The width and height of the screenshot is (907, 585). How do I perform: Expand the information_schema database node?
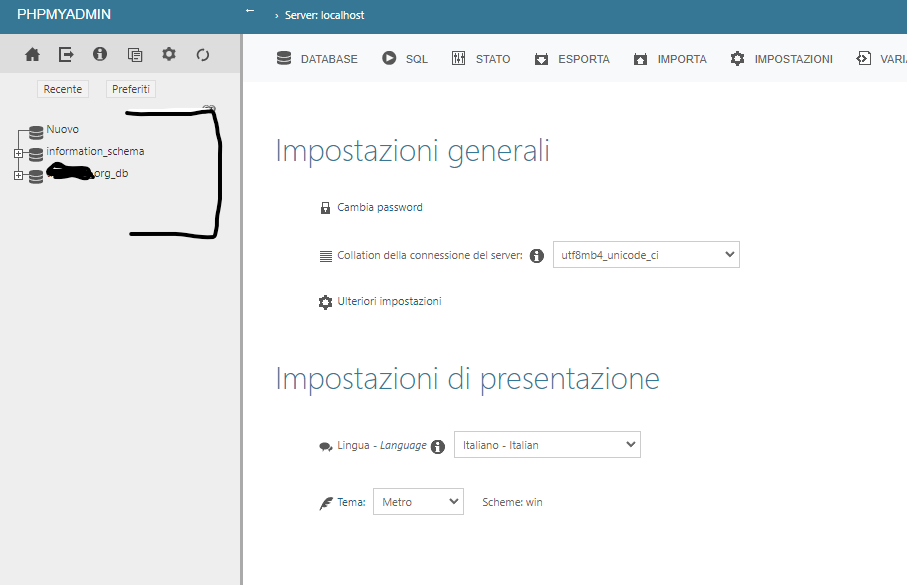pos(18,153)
